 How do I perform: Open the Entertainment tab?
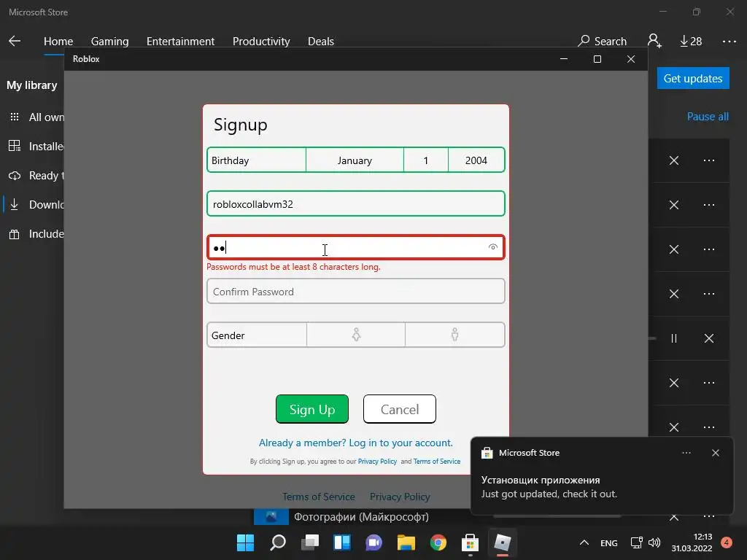(181, 42)
